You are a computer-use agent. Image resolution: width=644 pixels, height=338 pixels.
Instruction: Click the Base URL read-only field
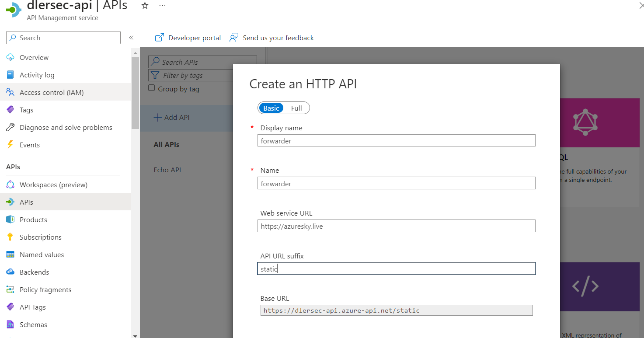click(397, 310)
